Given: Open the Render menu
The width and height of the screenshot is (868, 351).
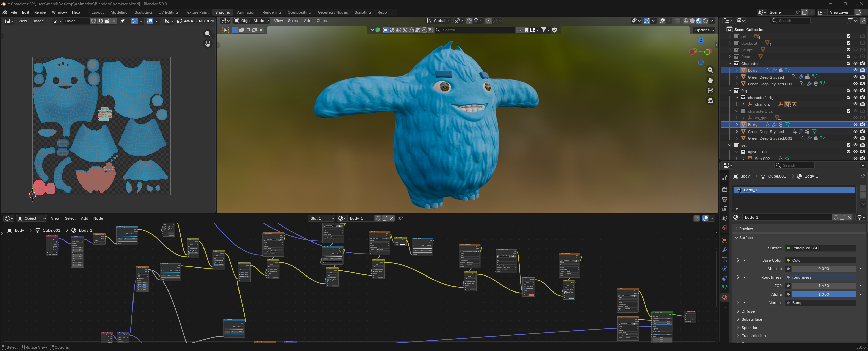Looking at the screenshot, I should 40,12.
